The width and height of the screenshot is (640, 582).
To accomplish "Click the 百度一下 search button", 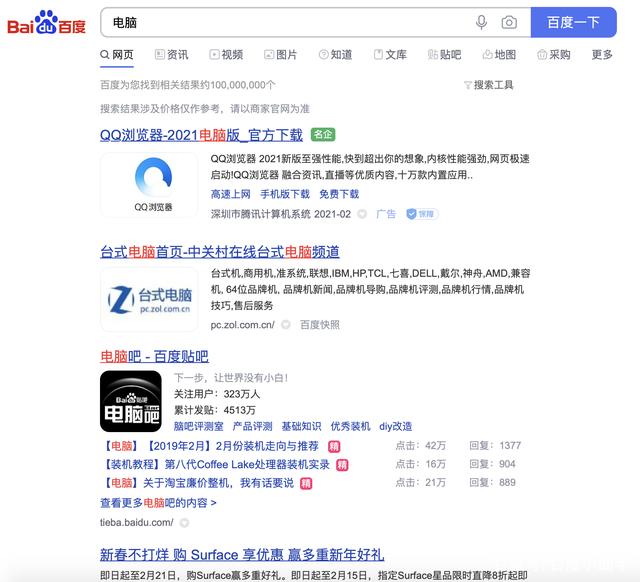I will click(x=573, y=22).
